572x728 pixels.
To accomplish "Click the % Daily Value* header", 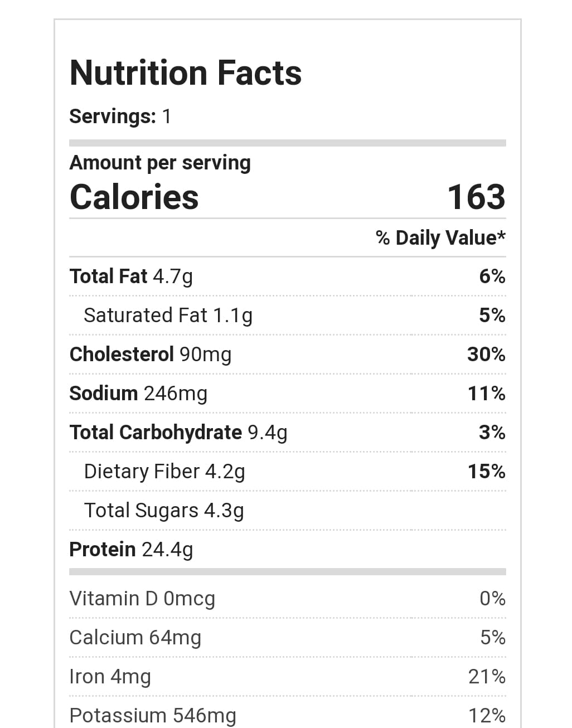I will (440, 238).
